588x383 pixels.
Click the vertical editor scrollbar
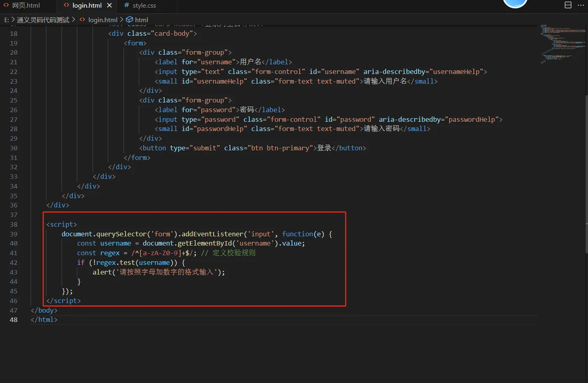click(x=586, y=174)
